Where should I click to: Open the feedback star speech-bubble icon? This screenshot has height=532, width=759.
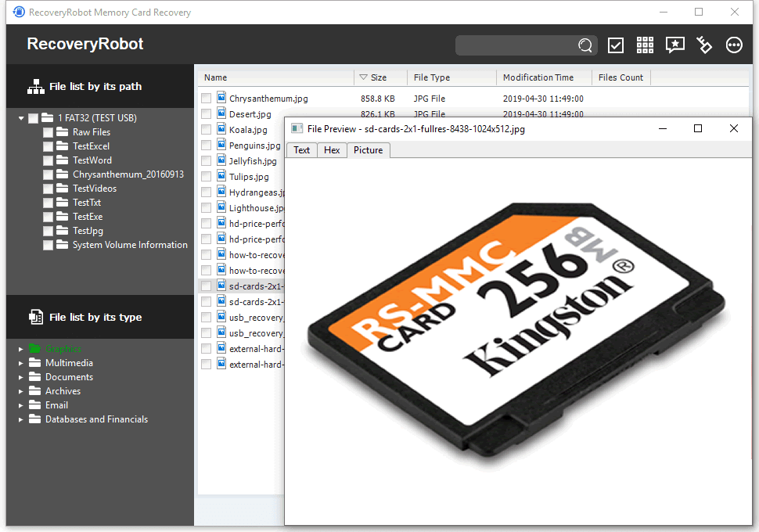coord(674,45)
